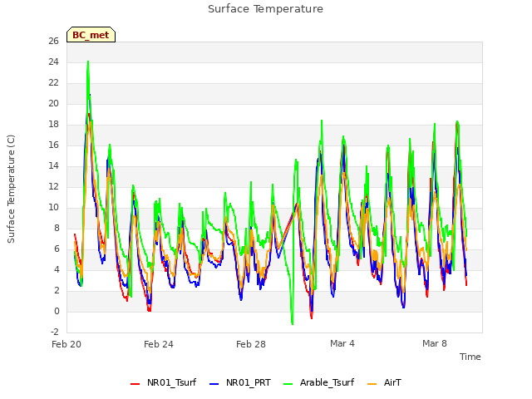Toggle the AirT legend entry
Viewport: 532px width, 399px height.
[x=384, y=382]
